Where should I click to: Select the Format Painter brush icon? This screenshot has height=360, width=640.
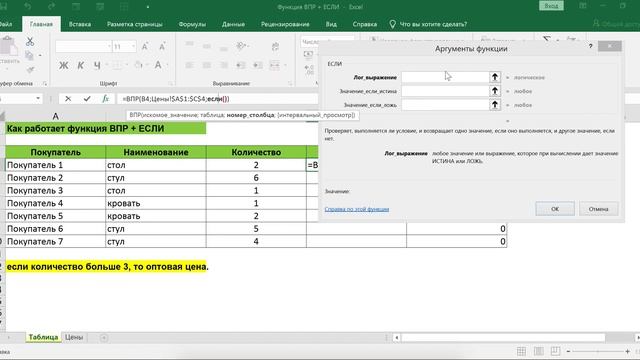[x=30, y=70]
